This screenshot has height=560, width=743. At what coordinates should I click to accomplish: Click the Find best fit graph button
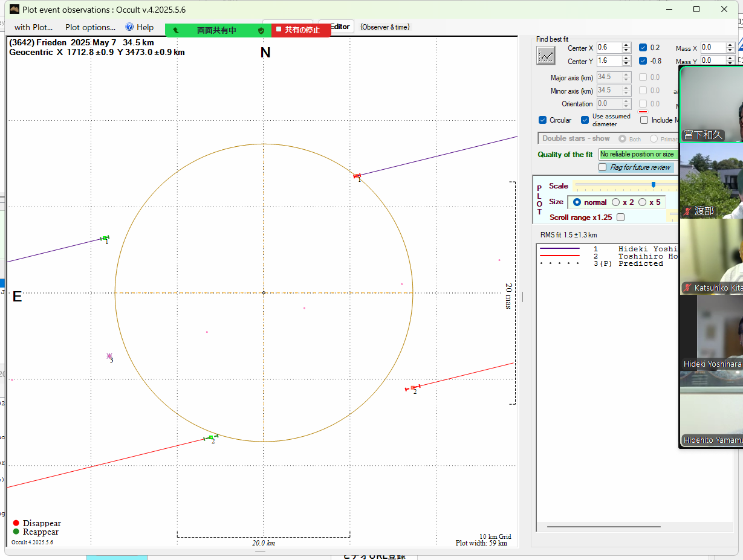(546, 56)
